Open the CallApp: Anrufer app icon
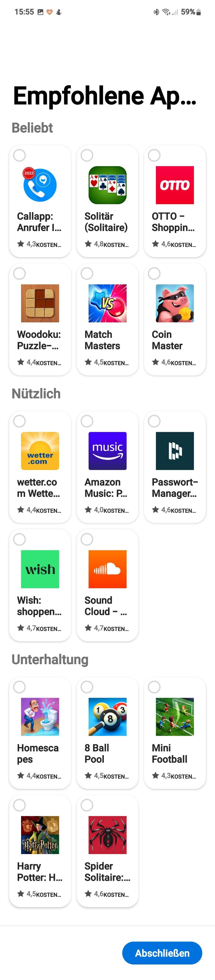The height and width of the screenshot is (980, 215). click(x=39, y=185)
